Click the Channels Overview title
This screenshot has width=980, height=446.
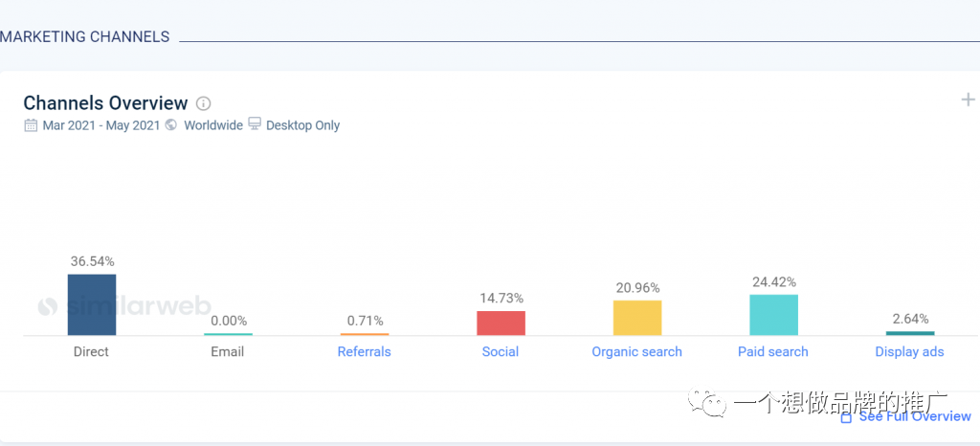click(105, 103)
